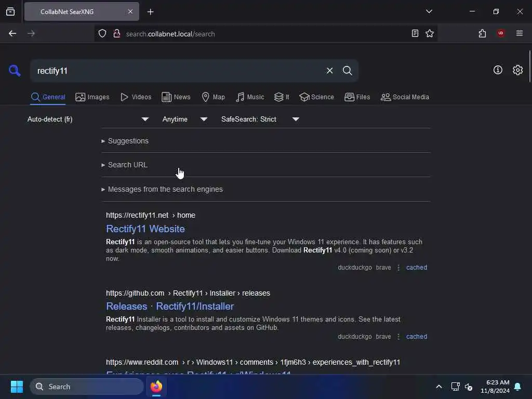Click the browser forward arrow
Viewport: 532px width, 399px height.
[x=31, y=34]
